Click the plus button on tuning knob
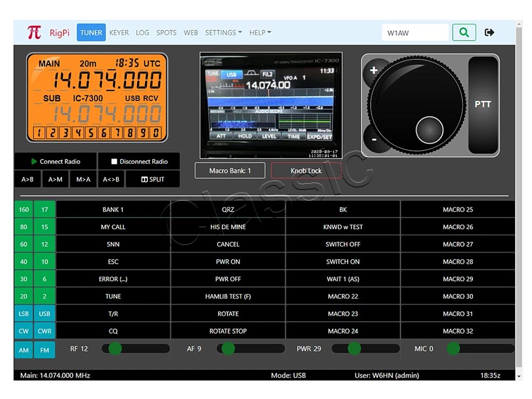This screenshot has width=532, height=399. pyautogui.click(x=373, y=70)
